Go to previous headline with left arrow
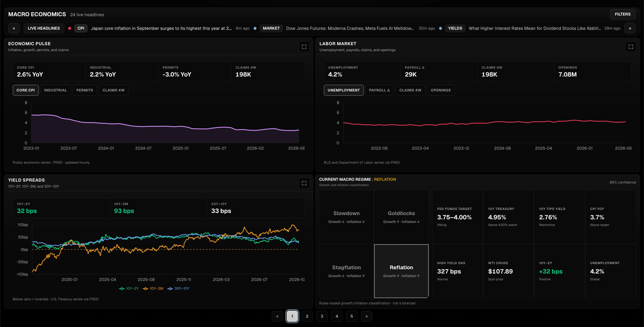 pyautogui.click(x=14, y=28)
